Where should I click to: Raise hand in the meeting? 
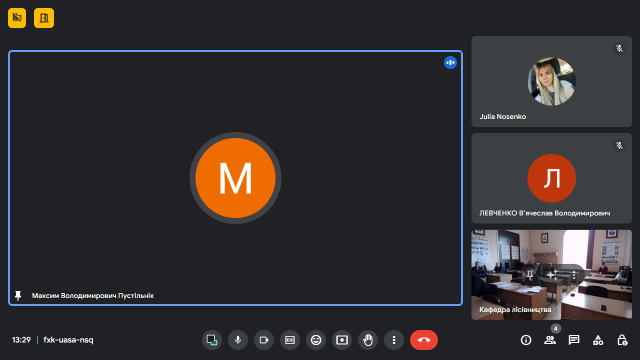point(368,340)
